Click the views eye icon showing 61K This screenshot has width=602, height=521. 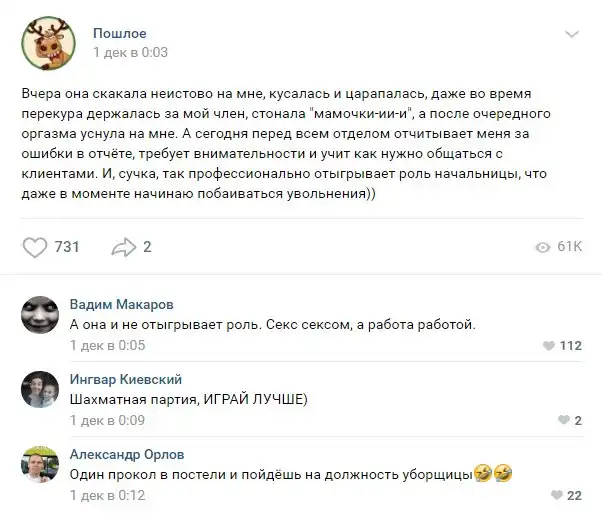543,247
